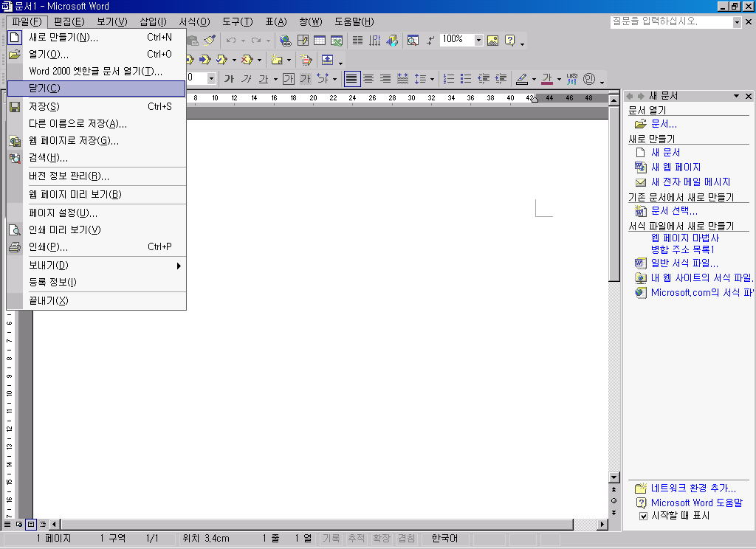
Task: Open the 100% zoom dropdown
Action: coord(478,40)
